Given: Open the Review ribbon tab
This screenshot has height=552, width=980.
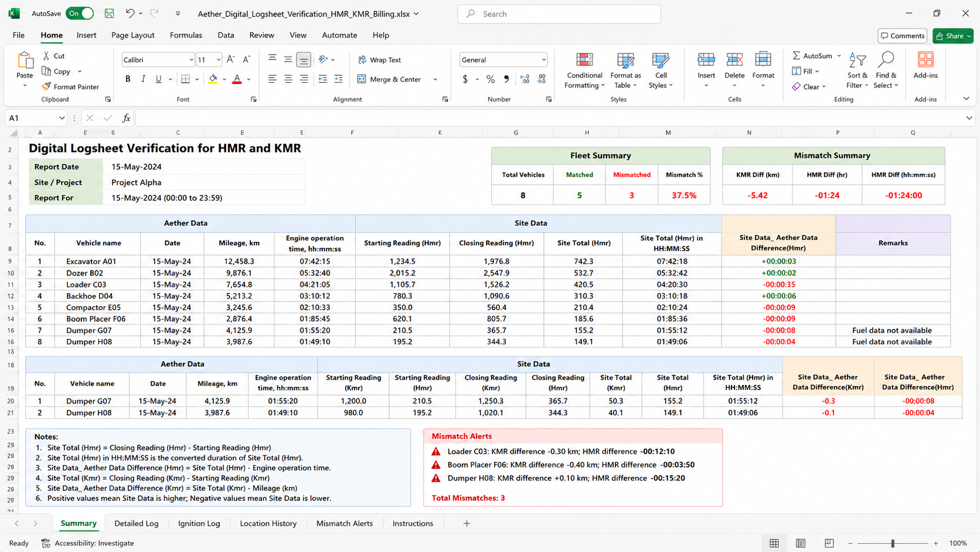Looking at the screenshot, I should pos(261,35).
